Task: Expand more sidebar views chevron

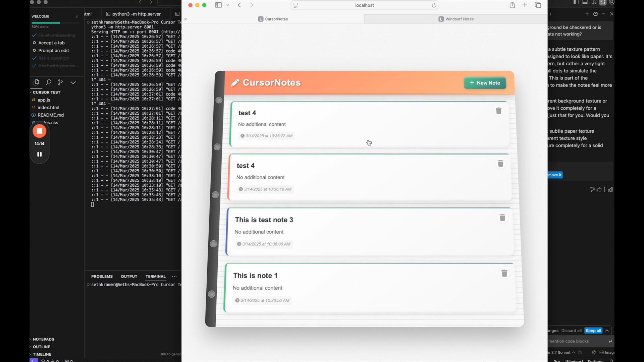Action: tap(73, 82)
